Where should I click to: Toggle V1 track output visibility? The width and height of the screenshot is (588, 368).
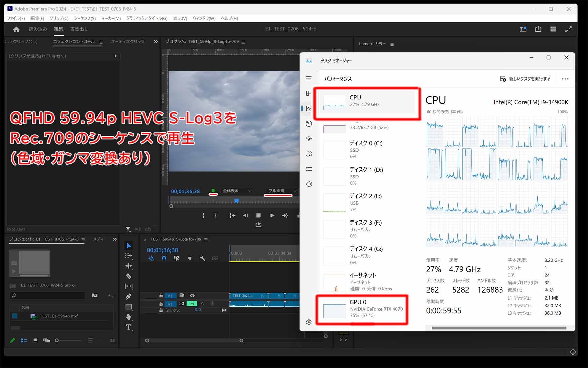[192, 295]
